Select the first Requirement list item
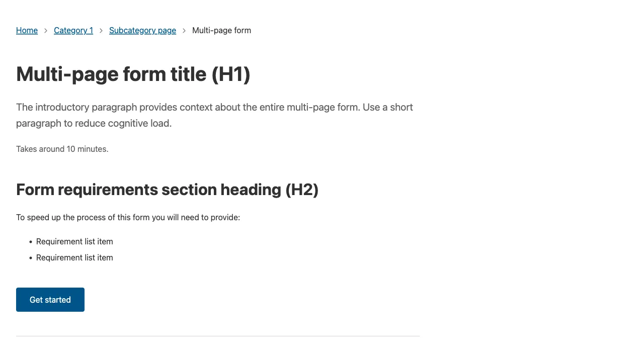The height and width of the screenshot is (362, 644). [x=74, y=242]
